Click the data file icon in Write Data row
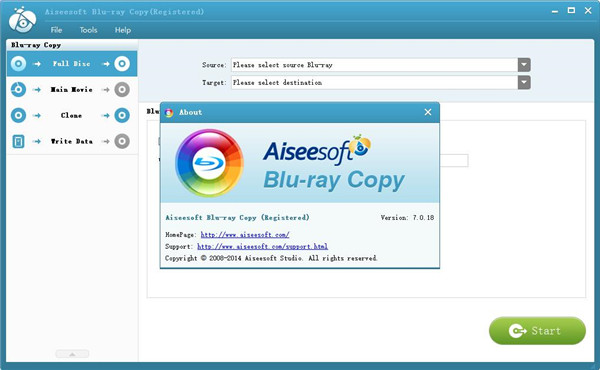 click(x=18, y=141)
